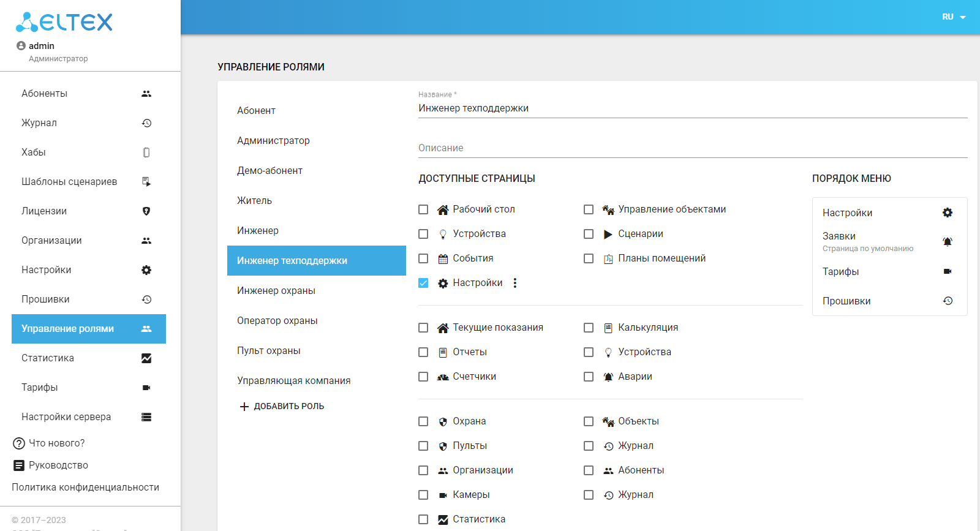
Task: Open the RU language dropdown
Action: click(x=954, y=17)
